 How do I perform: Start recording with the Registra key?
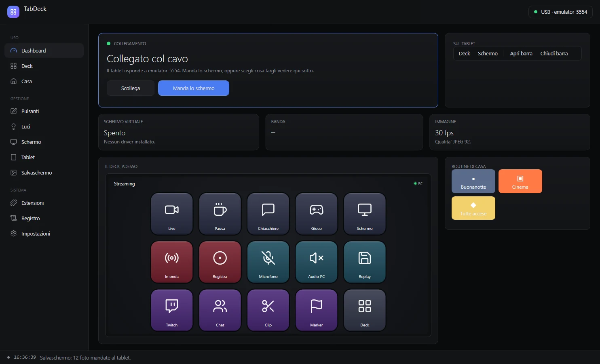(220, 262)
